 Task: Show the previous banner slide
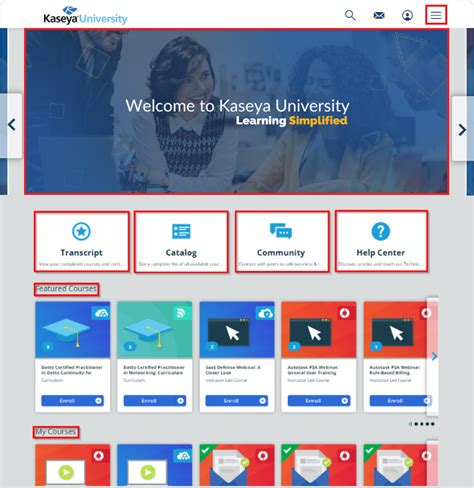click(11, 125)
